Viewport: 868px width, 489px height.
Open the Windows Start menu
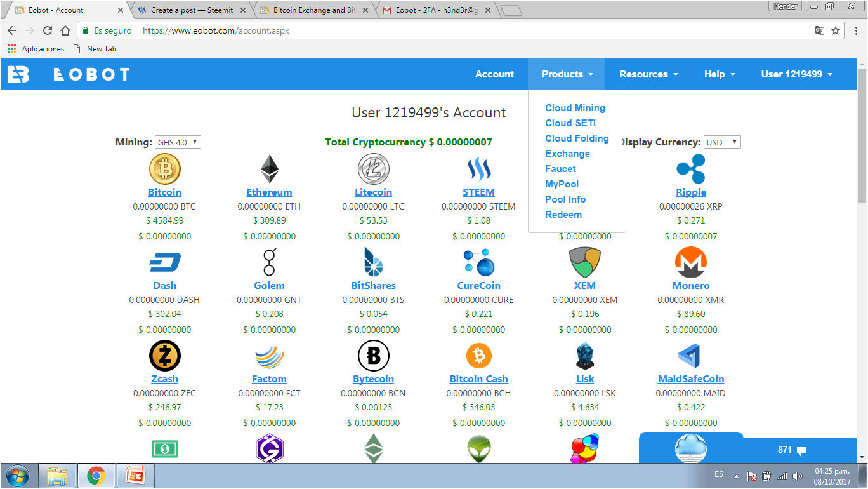click(x=17, y=476)
